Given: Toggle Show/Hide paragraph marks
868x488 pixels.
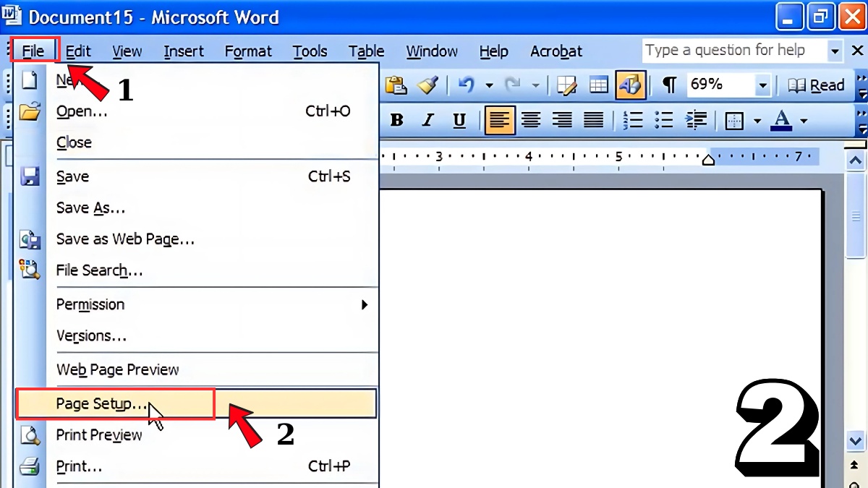Looking at the screenshot, I should point(668,85).
